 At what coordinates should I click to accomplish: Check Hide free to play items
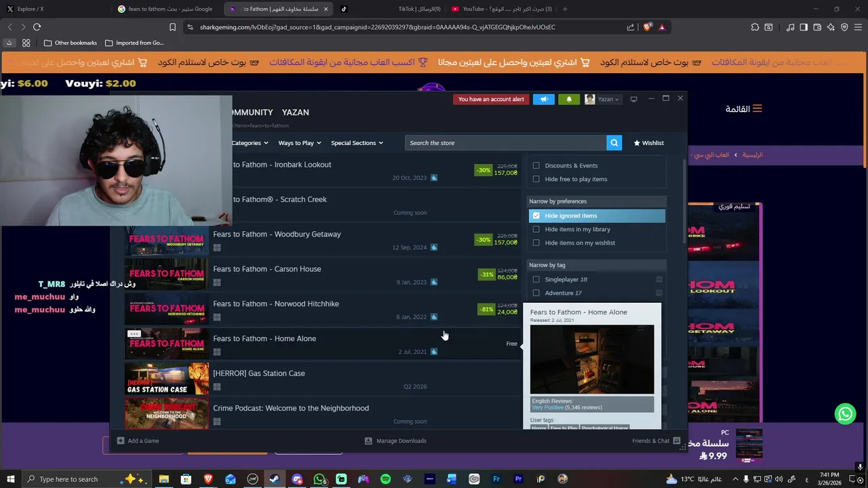(x=536, y=179)
